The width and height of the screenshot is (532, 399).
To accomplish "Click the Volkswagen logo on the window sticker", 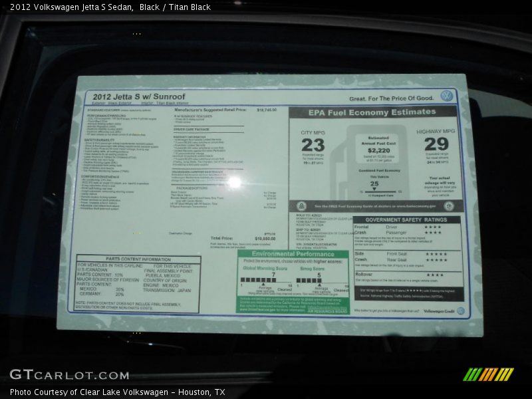I will [x=446, y=96].
